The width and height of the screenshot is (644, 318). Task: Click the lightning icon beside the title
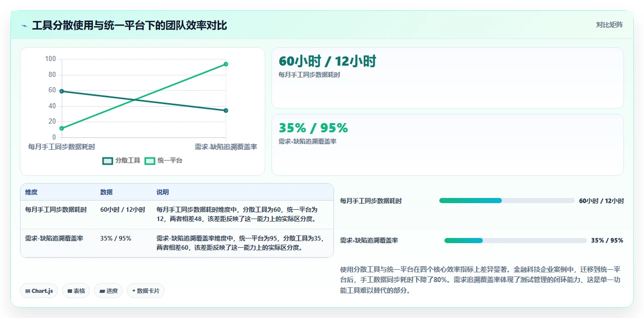(24, 26)
